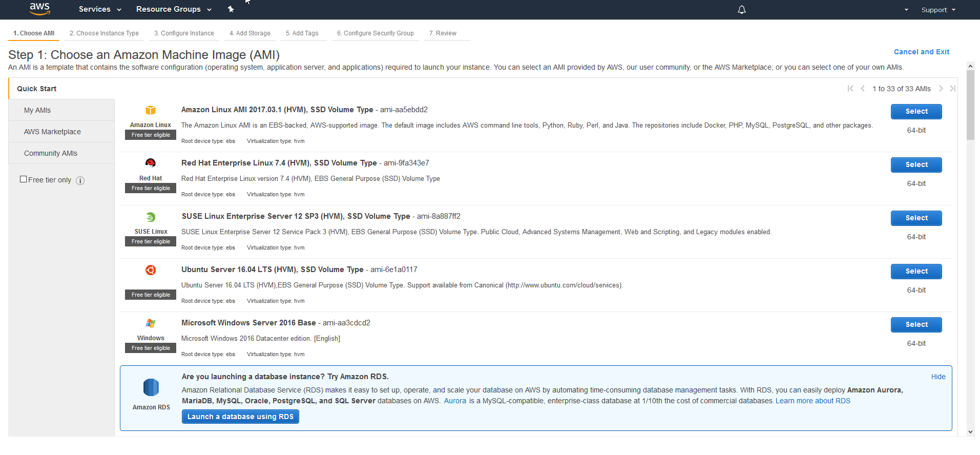
Task: Click the Amazon RDS database icon
Action: pyautogui.click(x=151, y=387)
